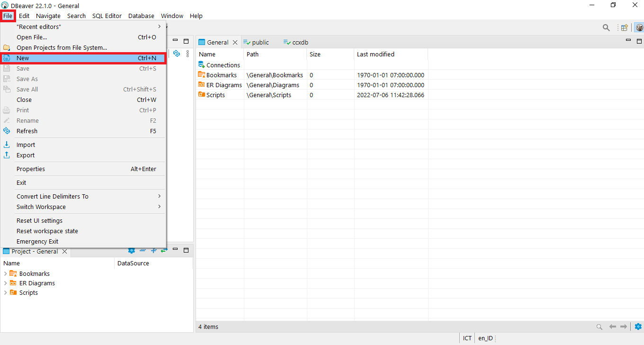Click Emergency Exit in the File menu

coord(37,241)
